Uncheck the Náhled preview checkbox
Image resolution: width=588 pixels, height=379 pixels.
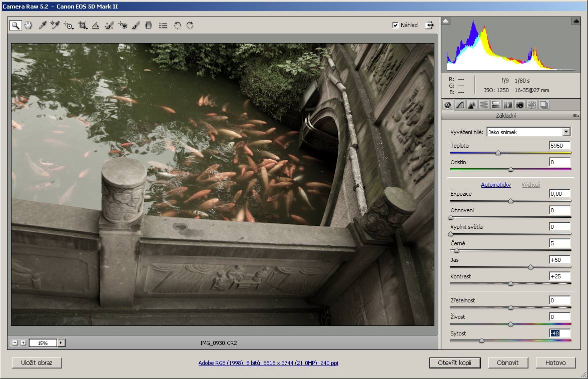point(396,25)
